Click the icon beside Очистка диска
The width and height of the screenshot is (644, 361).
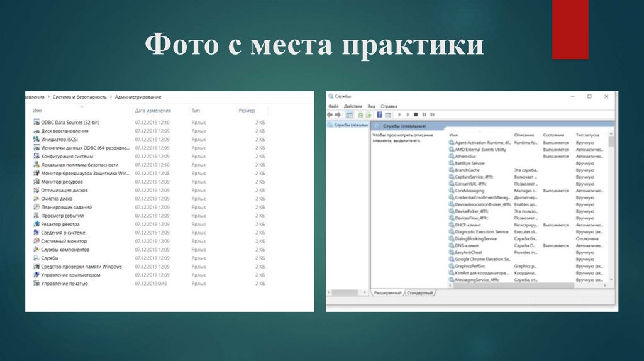pos(36,198)
